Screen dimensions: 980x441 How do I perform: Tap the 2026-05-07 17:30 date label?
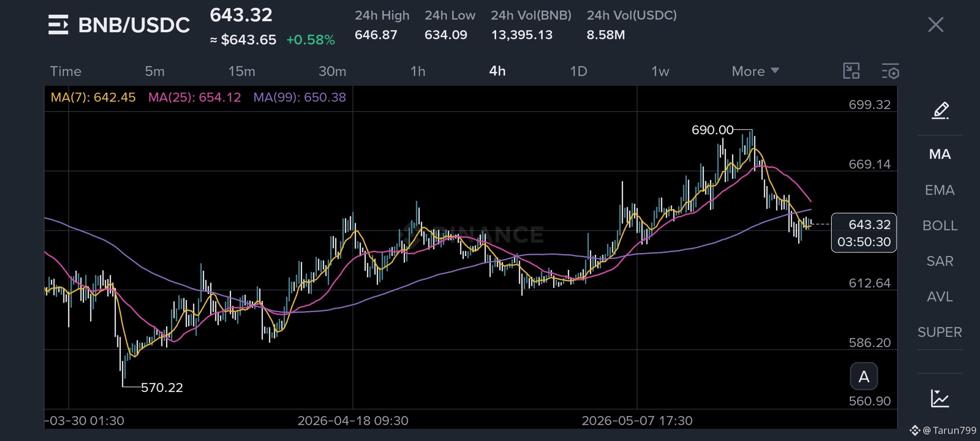[x=637, y=421]
